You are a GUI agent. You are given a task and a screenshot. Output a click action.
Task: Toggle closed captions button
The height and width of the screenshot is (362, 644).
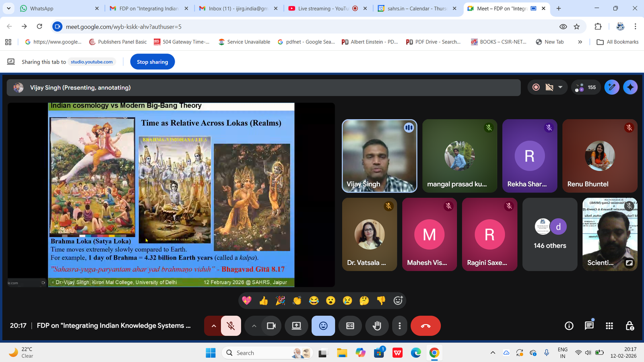[x=350, y=326]
